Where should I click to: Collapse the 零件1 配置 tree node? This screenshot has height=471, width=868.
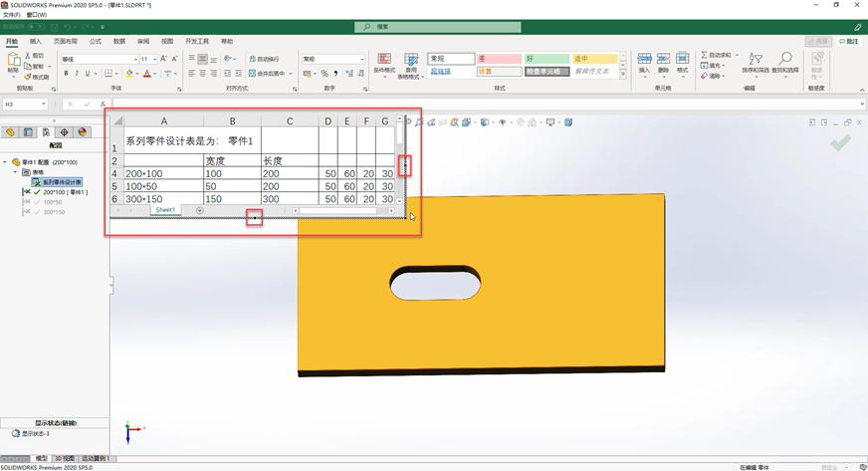(5, 162)
